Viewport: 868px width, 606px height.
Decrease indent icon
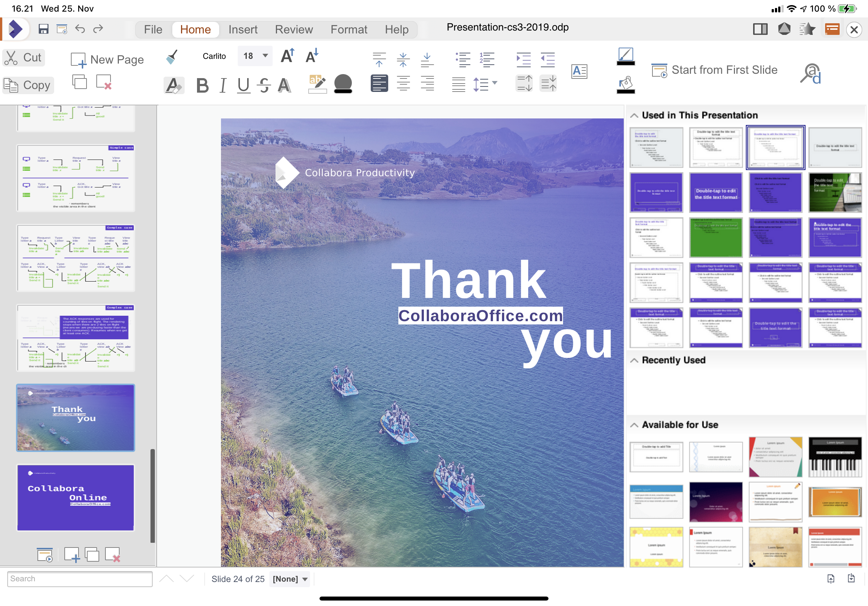(x=547, y=60)
